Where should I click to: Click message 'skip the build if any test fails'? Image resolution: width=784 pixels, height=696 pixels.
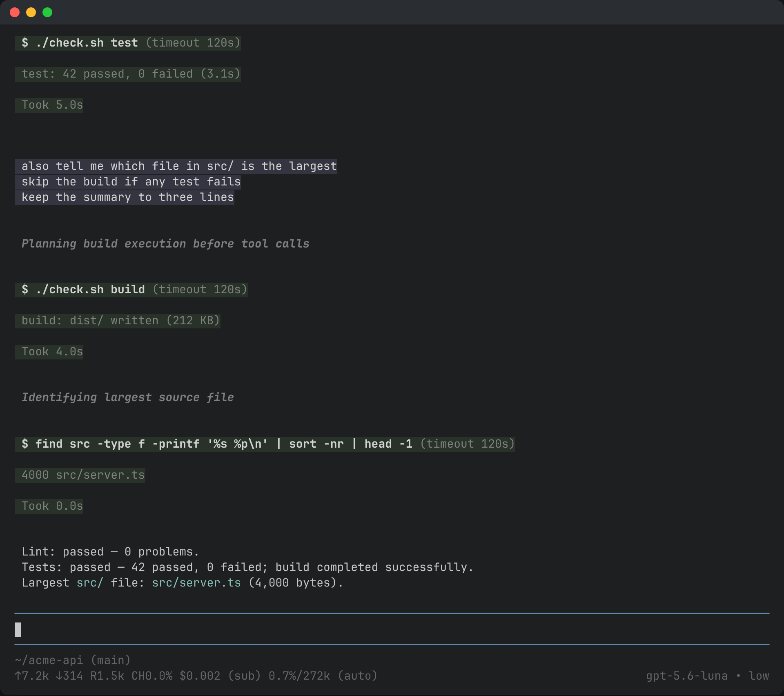(128, 182)
